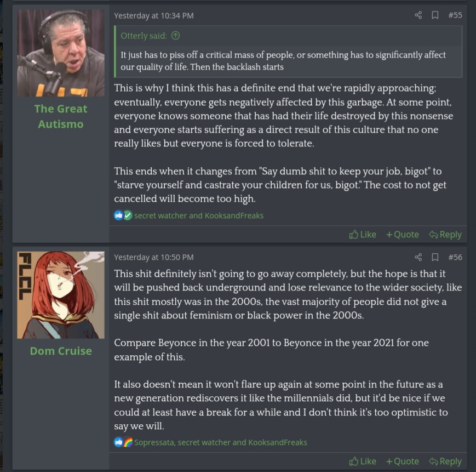Click share icon on post #56
The width and height of the screenshot is (476, 472).
point(418,257)
